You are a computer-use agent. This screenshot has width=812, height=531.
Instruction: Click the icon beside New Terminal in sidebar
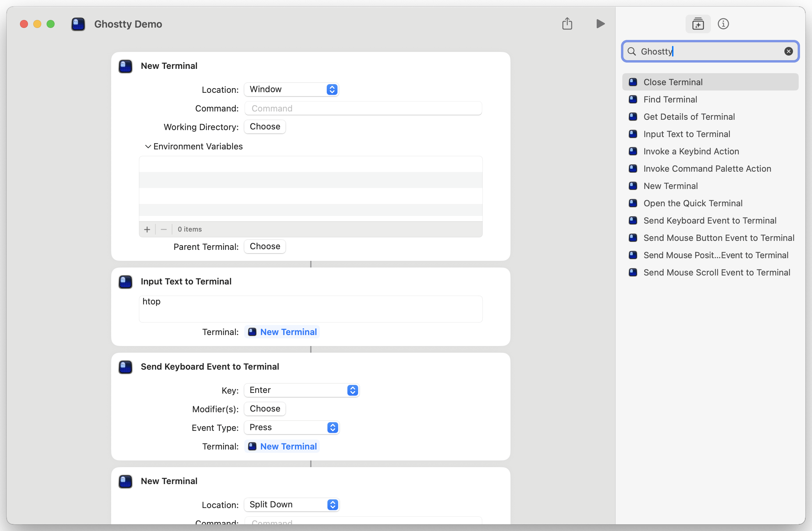click(x=633, y=186)
